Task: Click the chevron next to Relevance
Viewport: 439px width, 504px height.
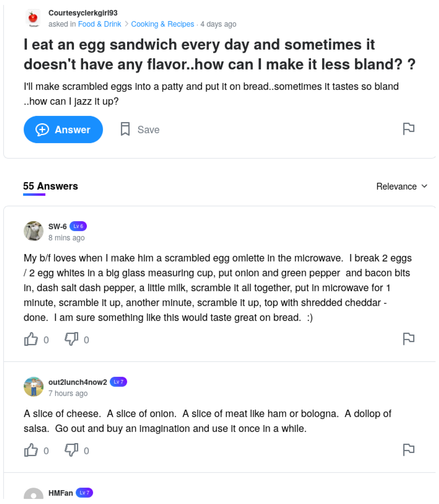Action: coord(425,186)
